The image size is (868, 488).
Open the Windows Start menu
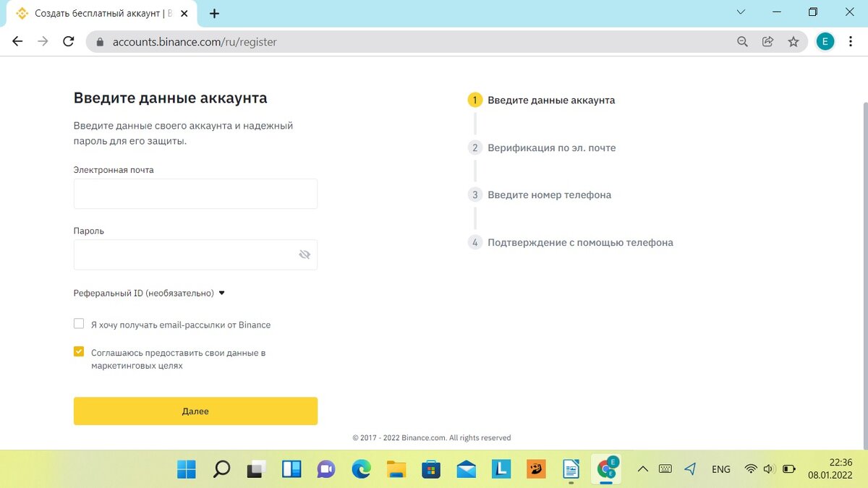187,469
